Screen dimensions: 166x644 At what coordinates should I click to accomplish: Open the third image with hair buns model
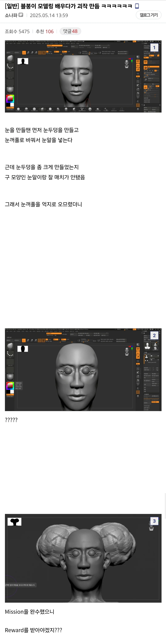click(83, 558)
